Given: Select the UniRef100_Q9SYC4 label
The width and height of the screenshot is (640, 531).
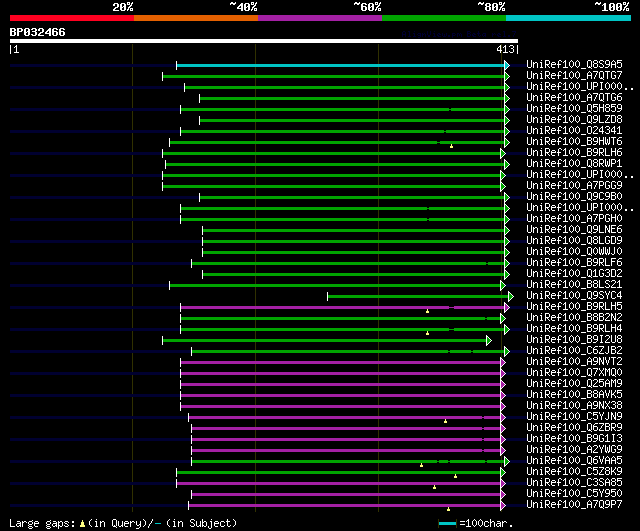Looking at the screenshot, I should (x=574, y=296).
